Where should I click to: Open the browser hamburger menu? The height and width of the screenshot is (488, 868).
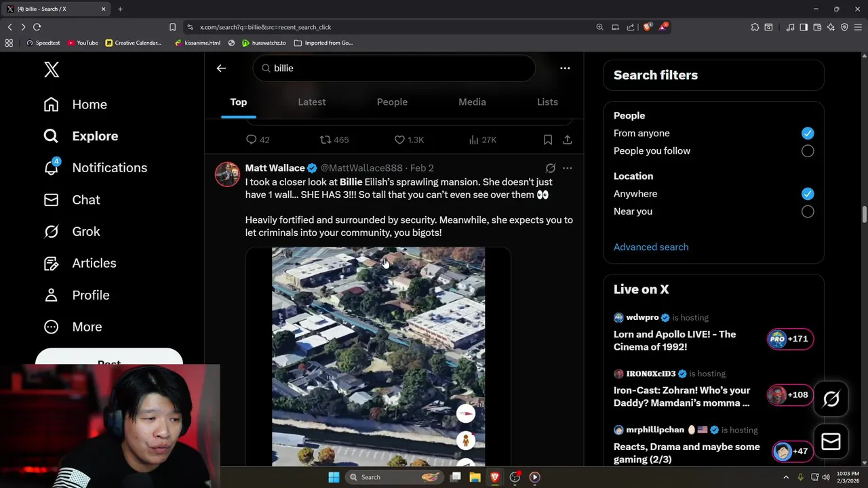[858, 27]
